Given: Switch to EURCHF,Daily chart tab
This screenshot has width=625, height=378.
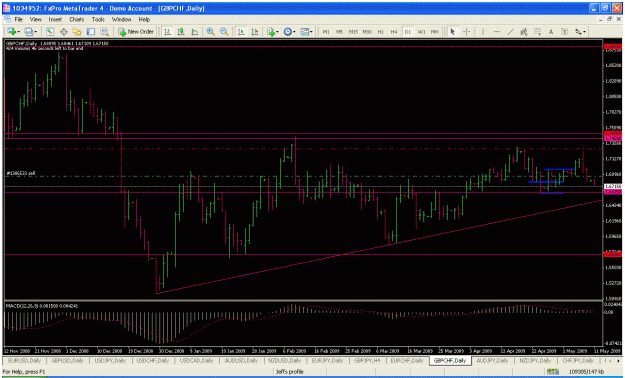Looking at the screenshot, I should [x=407, y=360].
